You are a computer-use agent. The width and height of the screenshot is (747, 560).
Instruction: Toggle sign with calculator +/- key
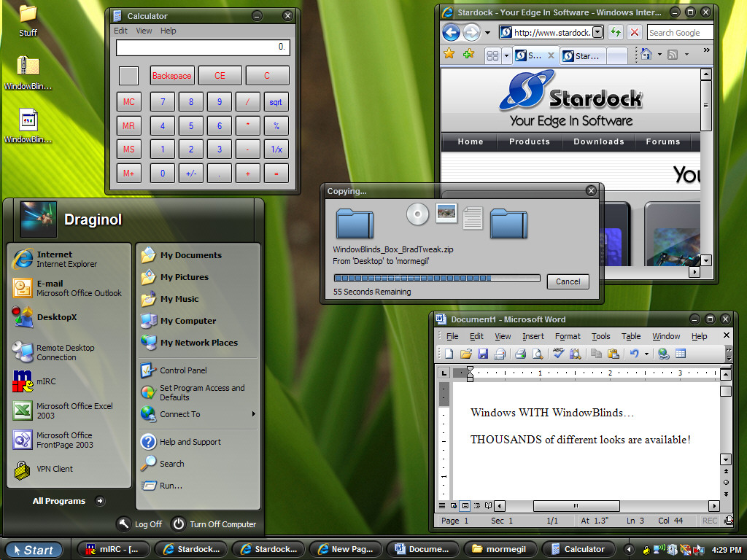191,174
